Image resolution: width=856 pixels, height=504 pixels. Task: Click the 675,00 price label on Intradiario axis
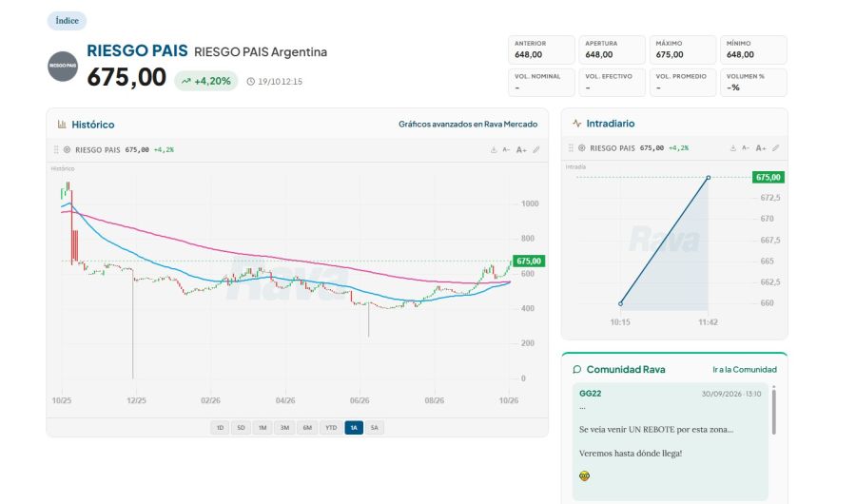(x=768, y=177)
